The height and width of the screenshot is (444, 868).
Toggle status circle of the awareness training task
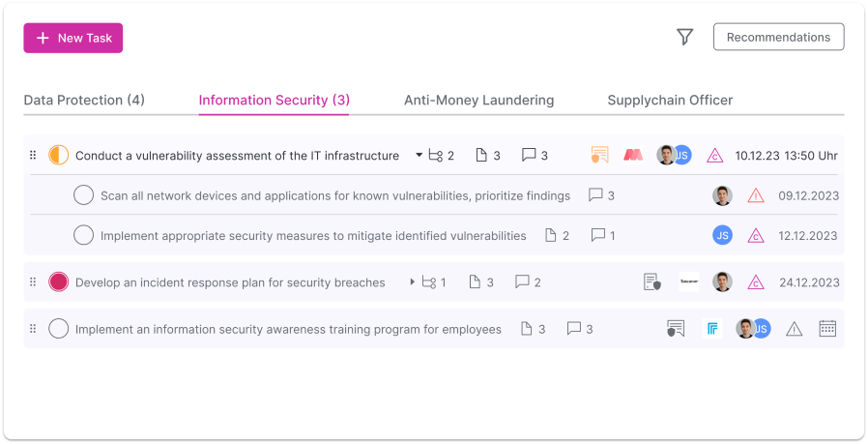(x=59, y=329)
